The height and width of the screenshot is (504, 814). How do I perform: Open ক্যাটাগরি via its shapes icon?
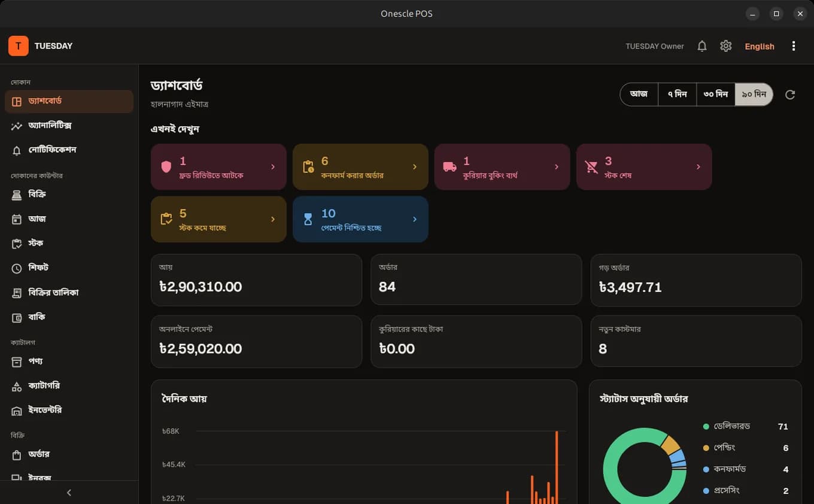coord(17,386)
